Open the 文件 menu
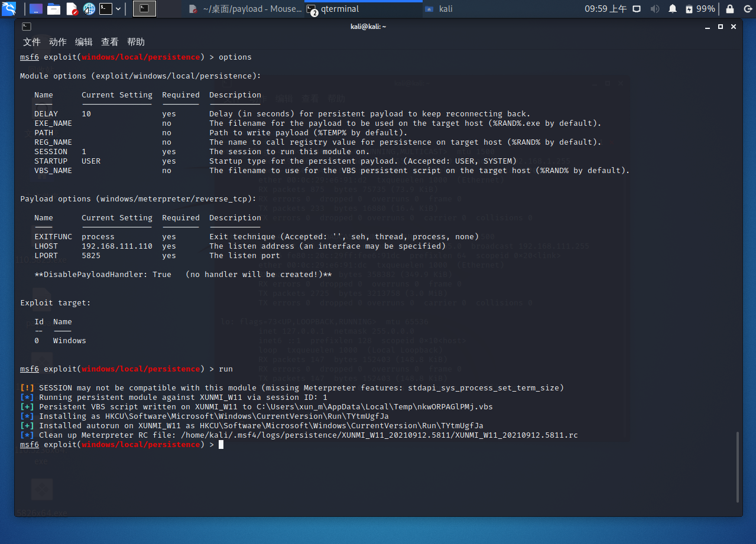The width and height of the screenshot is (756, 544). click(32, 42)
